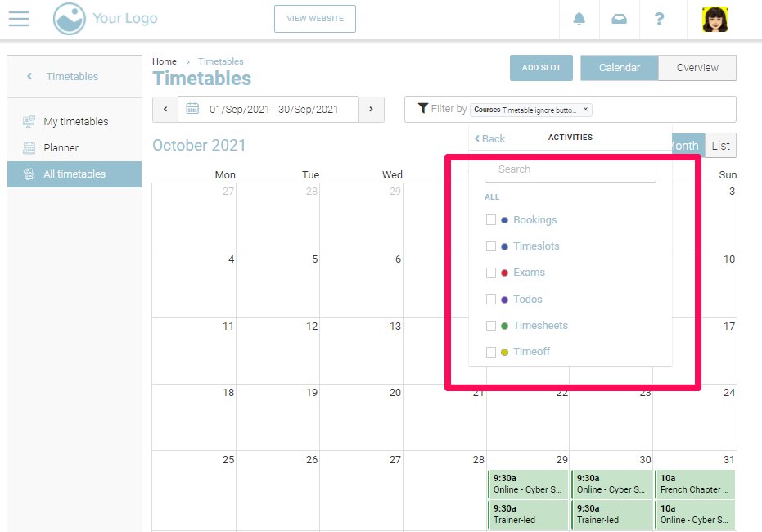Enable the Bookings checkbox
Screen dimensions: 762x532
click(x=491, y=219)
